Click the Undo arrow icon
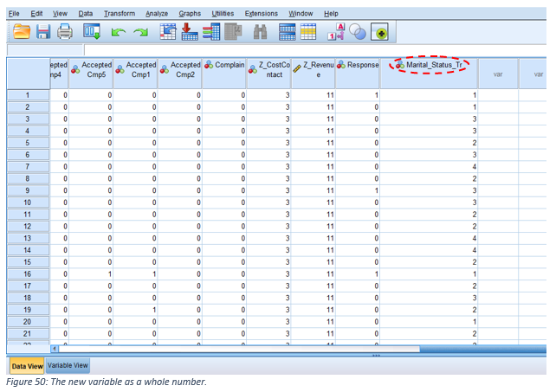Screen dimensions: 556x392 [118, 33]
